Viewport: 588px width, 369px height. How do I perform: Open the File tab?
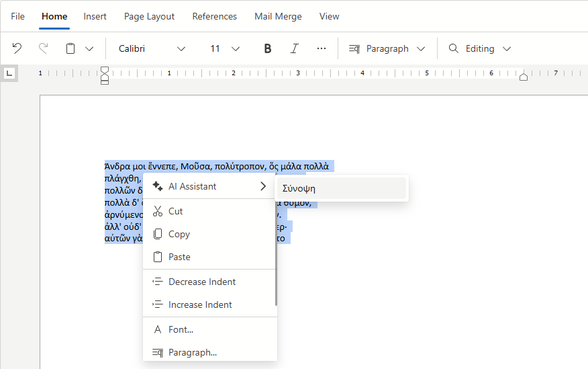pos(17,17)
